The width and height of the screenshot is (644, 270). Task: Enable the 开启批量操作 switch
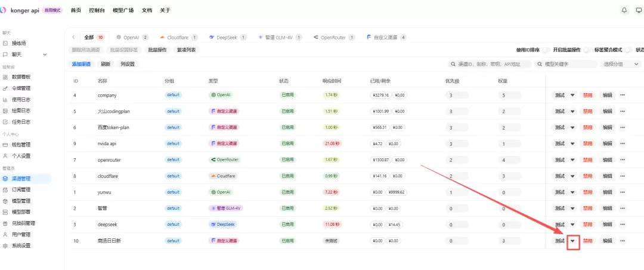point(587,50)
